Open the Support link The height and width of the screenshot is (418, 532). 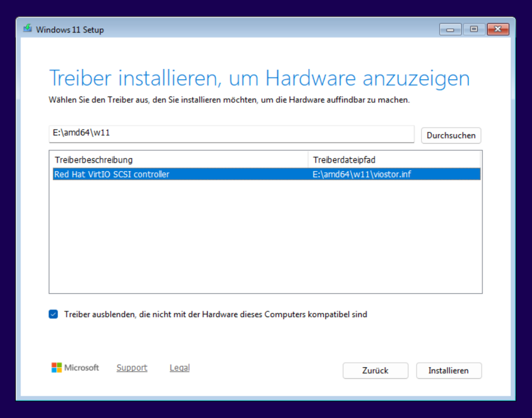(132, 367)
